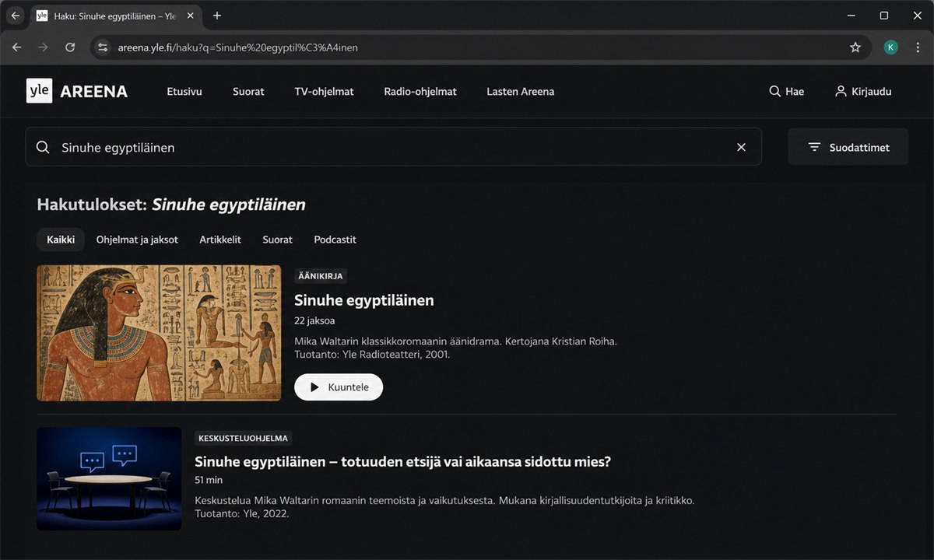Close the Haku: Sinuhe egyptiläinen tab
The image size is (934, 560).
point(191,16)
